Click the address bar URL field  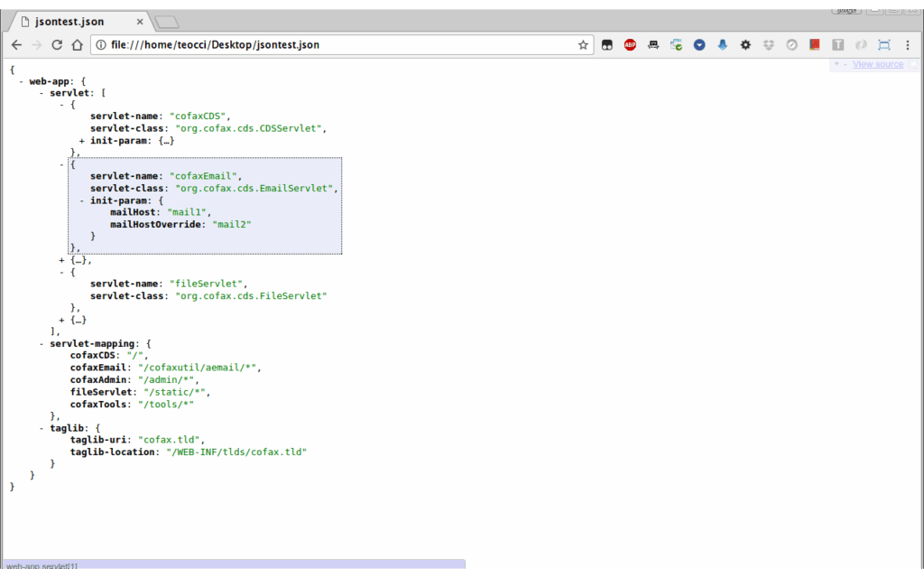pos(343,44)
